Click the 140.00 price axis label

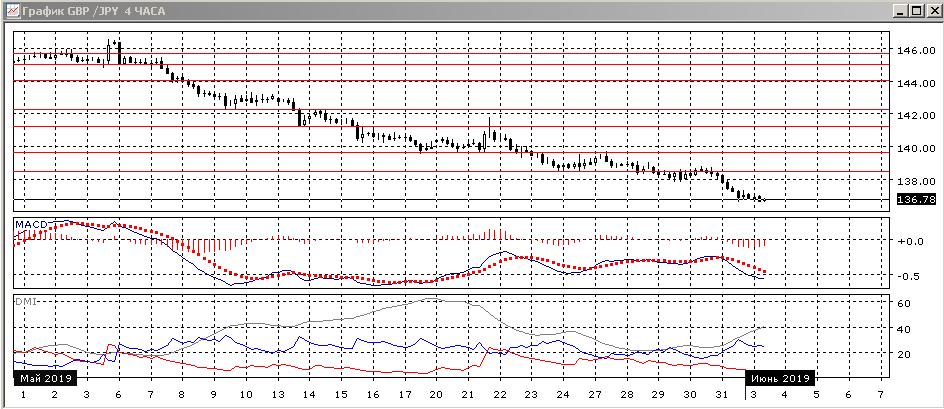[916, 149]
